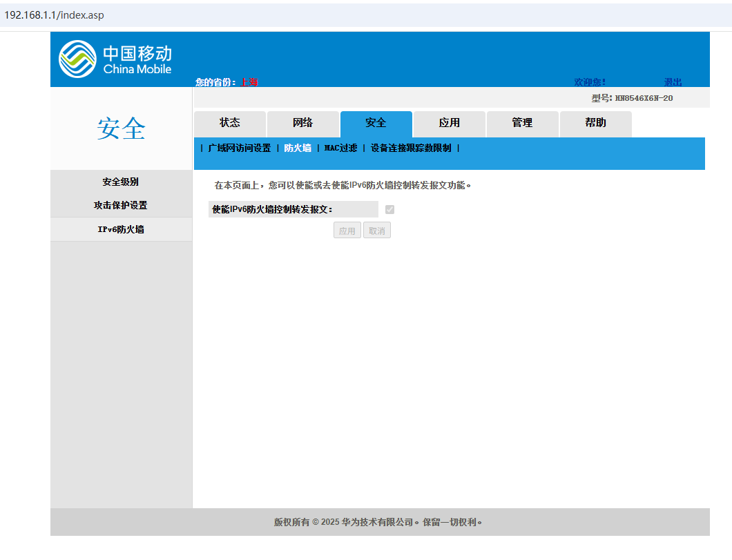Click the 欢迎您! greeting text
The width and height of the screenshot is (732, 560).
pyautogui.click(x=590, y=82)
